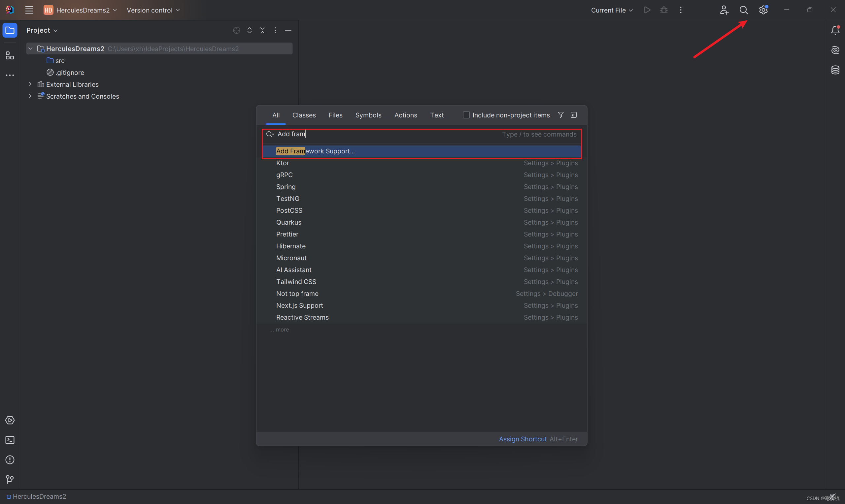This screenshot has width=845, height=504.
Task: Enable the Include non-project items checkbox
Action: pyautogui.click(x=466, y=115)
